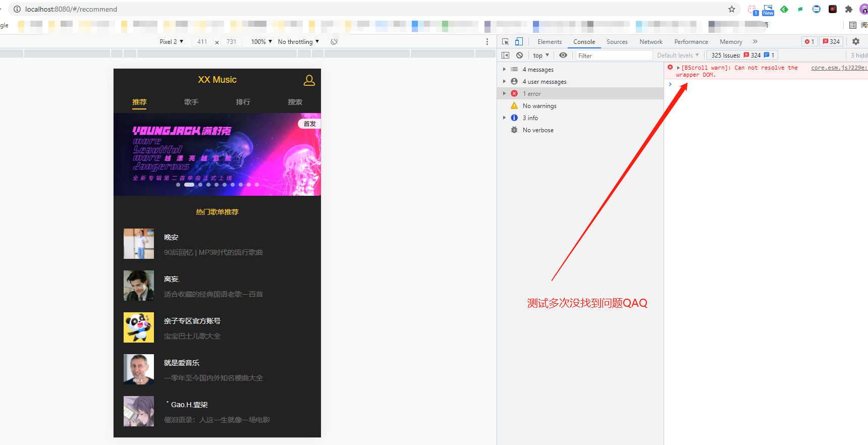This screenshot has height=445, width=868.
Task: Select the inspect element picker icon
Action: tap(505, 42)
